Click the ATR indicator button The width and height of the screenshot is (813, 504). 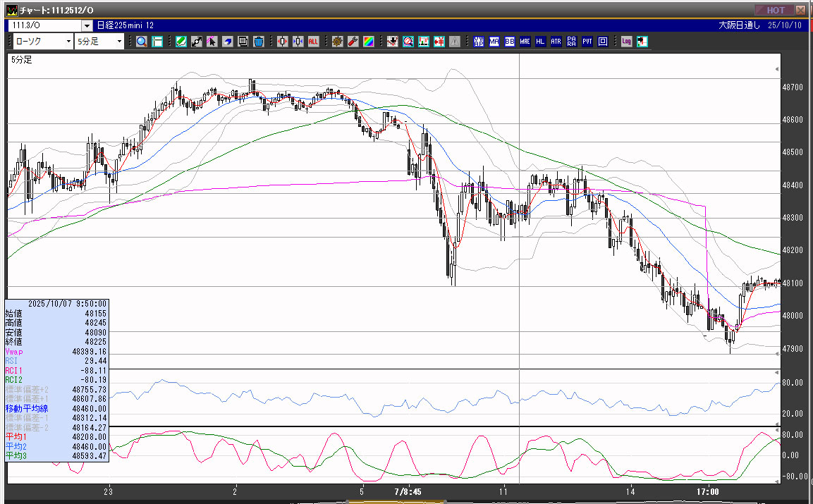pos(556,42)
